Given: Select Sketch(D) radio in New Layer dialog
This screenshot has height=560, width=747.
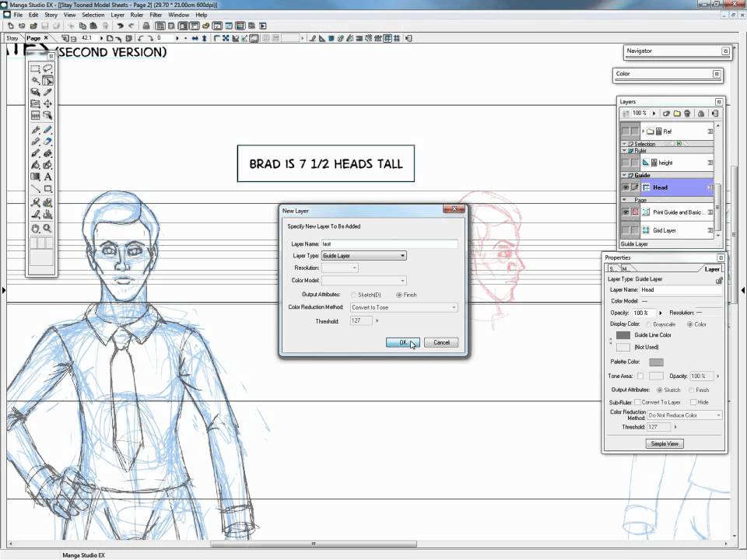Looking at the screenshot, I should click(353, 295).
